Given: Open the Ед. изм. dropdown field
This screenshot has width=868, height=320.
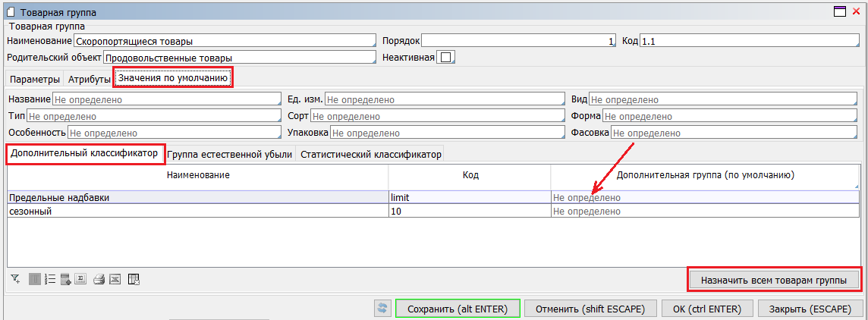Looking at the screenshot, I should click(x=444, y=99).
